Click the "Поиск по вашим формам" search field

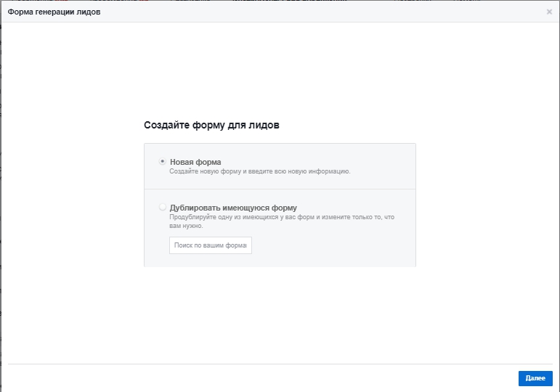211,245
